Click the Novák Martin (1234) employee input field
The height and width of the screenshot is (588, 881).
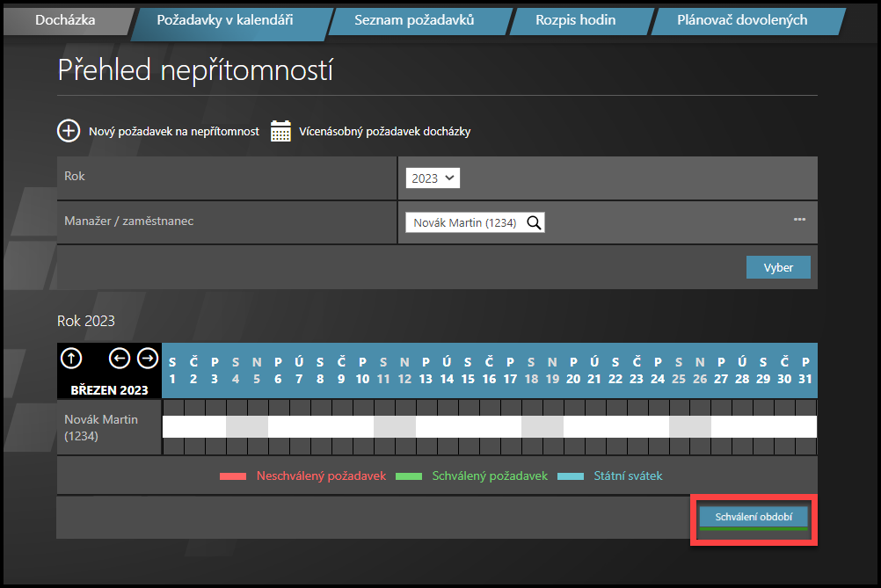tap(464, 222)
